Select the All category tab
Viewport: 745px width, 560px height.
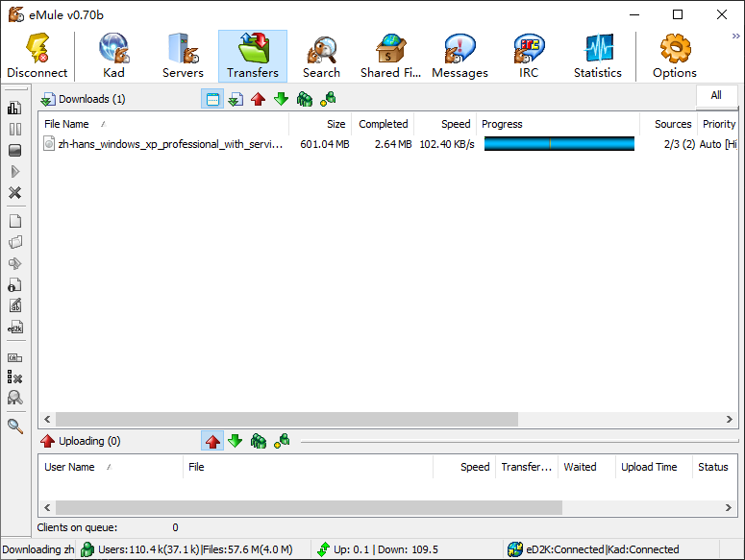(x=716, y=96)
